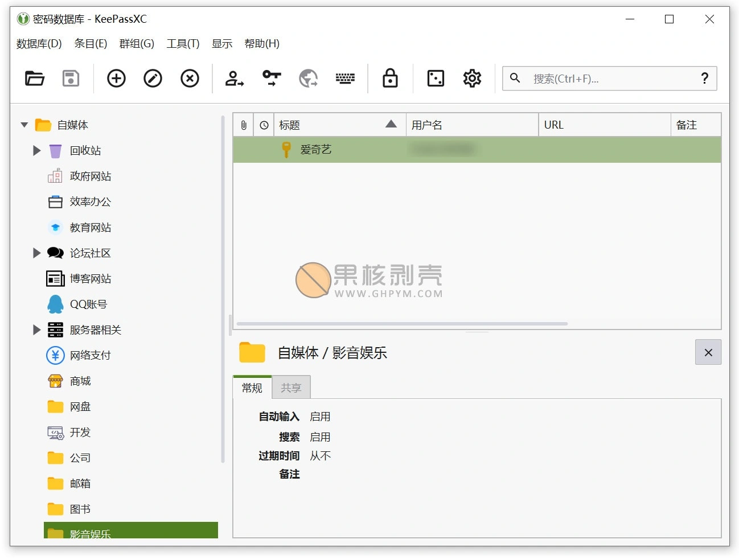The width and height of the screenshot is (739, 560).
Task: Select the 教育网站 group
Action: coord(91,228)
